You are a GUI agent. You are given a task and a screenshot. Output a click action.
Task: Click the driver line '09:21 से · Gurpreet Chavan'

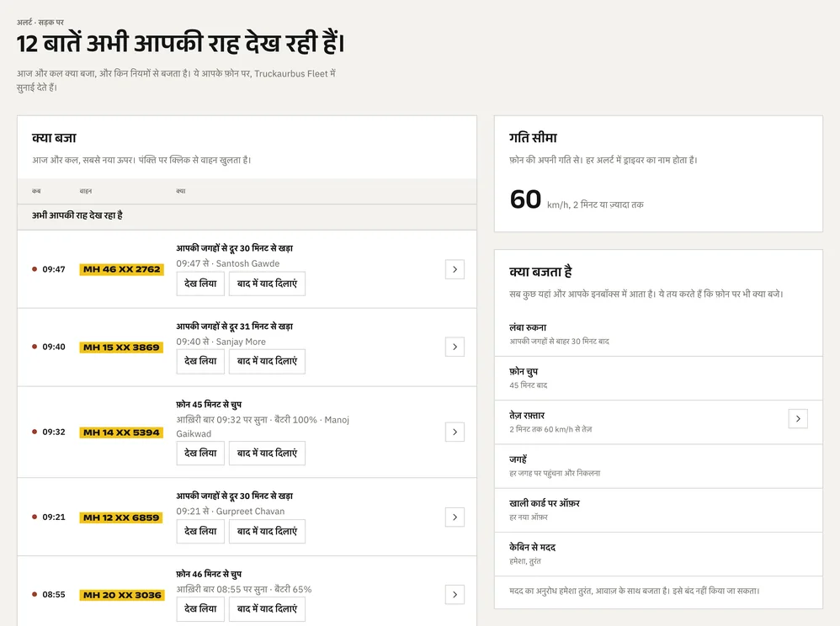point(231,512)
